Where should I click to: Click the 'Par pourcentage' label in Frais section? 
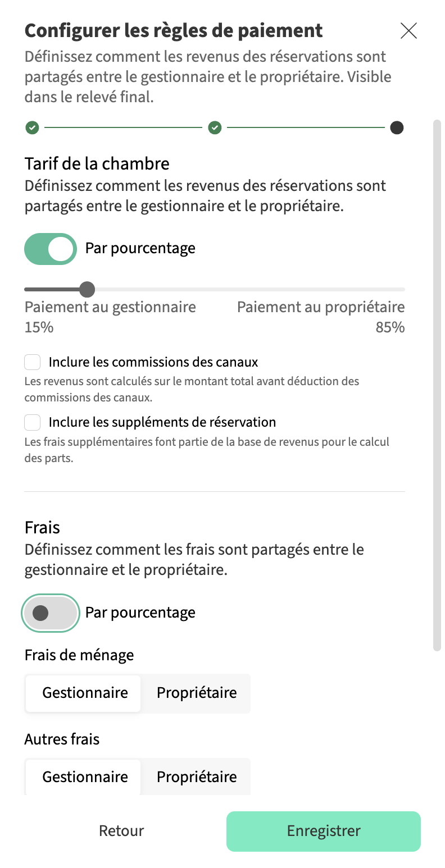click(x=140, y=613)
